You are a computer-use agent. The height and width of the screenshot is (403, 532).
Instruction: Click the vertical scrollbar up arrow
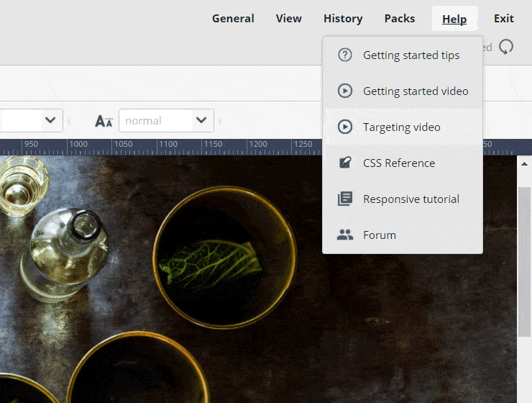524,164
